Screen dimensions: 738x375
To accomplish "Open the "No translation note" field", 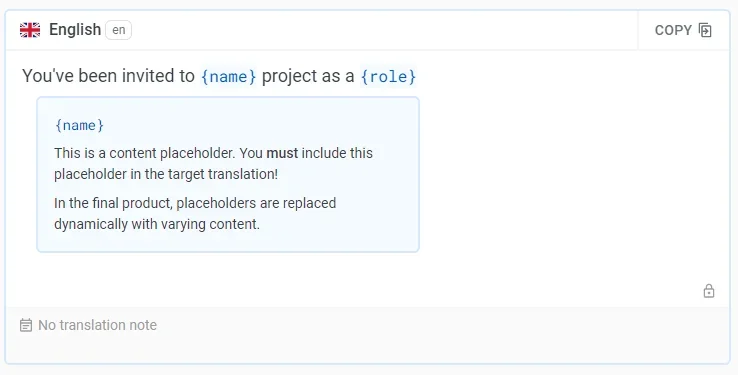I will 367,325.
